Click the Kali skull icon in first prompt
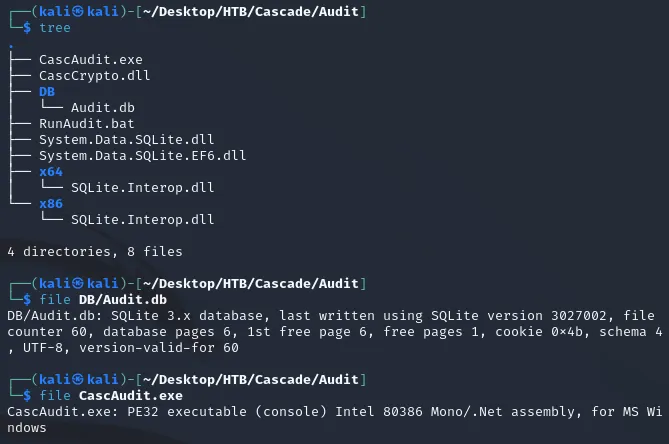This screenshot has height=444, width=669. (x=78, y=12)
